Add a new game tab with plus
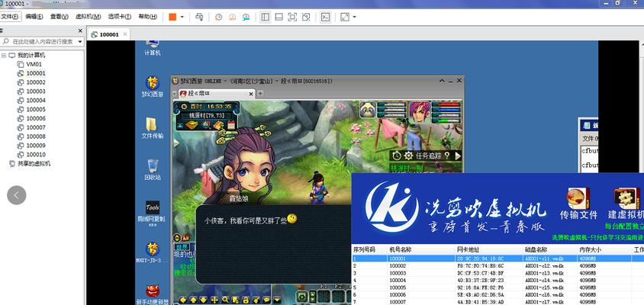The image size is (644, 305). [x=260, y=94]
